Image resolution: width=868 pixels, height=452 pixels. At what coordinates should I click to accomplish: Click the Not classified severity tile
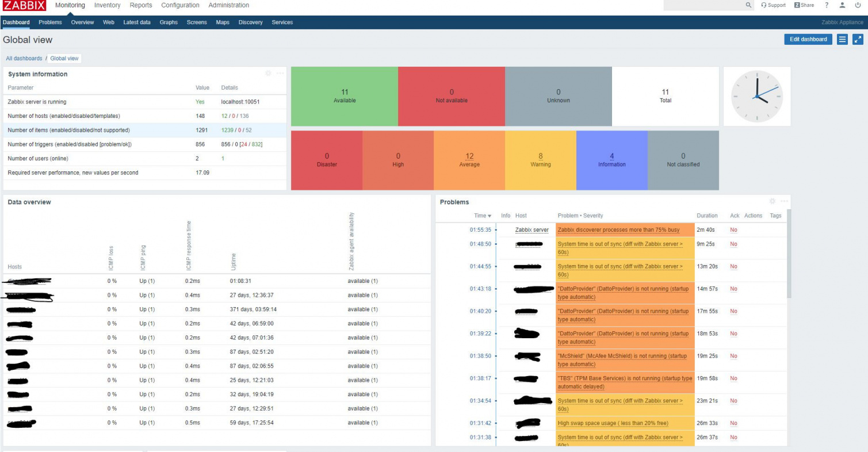point(683,160)
